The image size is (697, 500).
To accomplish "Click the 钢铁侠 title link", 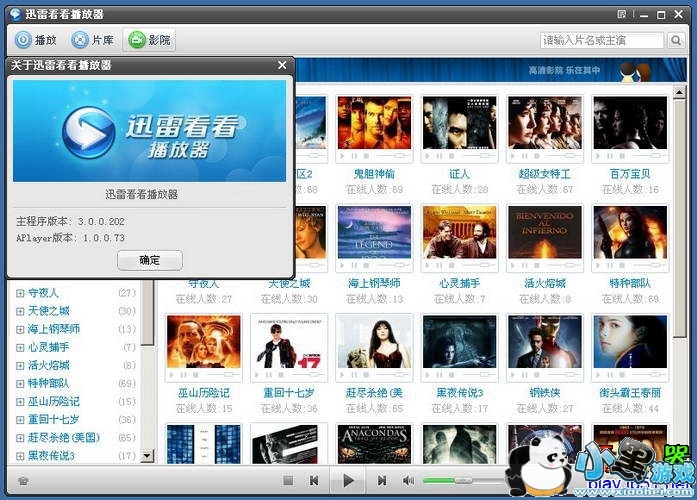I will click(x=545, y=393).
